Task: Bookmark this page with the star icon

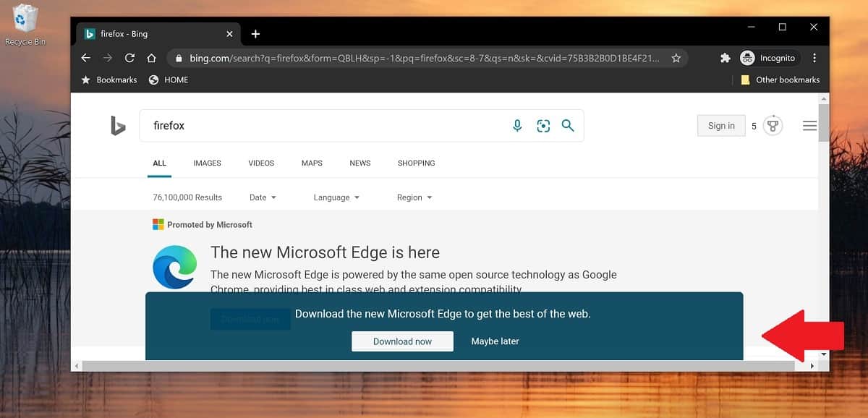Action: (676, 58)
